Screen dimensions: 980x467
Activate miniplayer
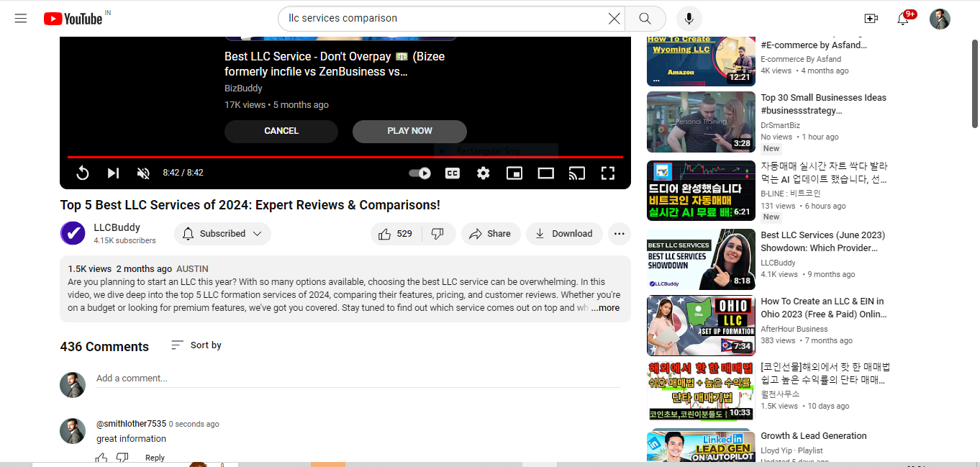514,173
